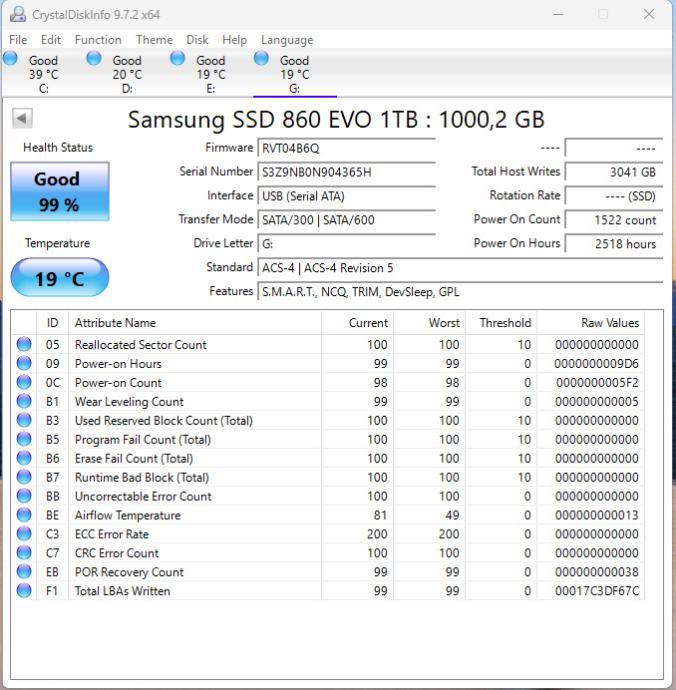Screen dimensions: 676x690
Task: Select the E: drive status icon
Action: (x=178, y=59)
